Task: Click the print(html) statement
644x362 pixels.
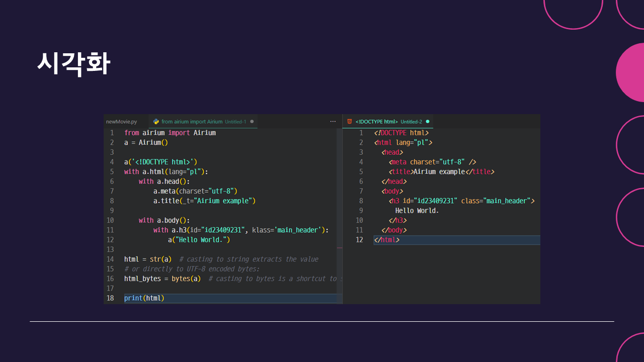Action: [144, 298]
